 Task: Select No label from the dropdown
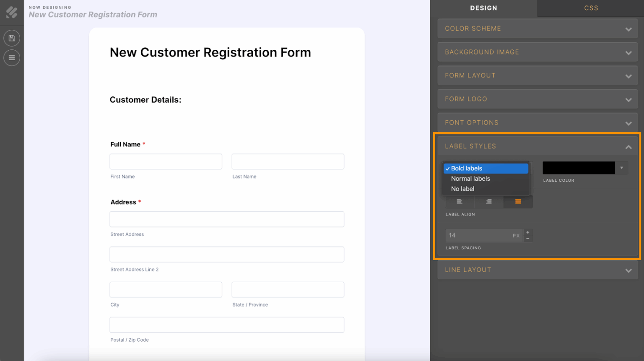(462, 188)
